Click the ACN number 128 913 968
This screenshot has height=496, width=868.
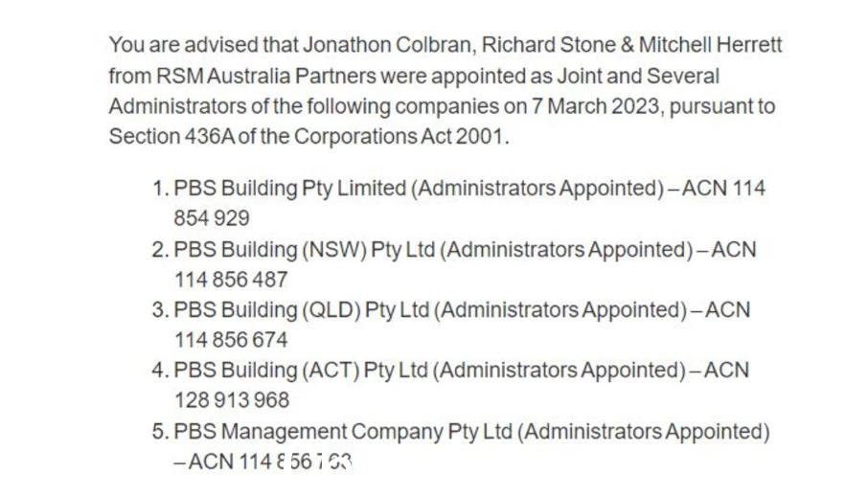click(x=232, y=400)
